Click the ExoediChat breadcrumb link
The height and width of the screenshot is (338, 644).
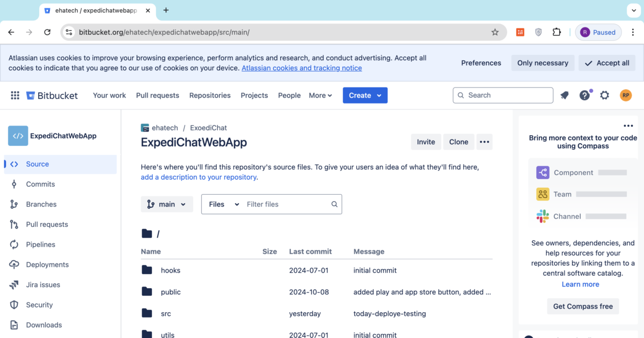point(208,128)
